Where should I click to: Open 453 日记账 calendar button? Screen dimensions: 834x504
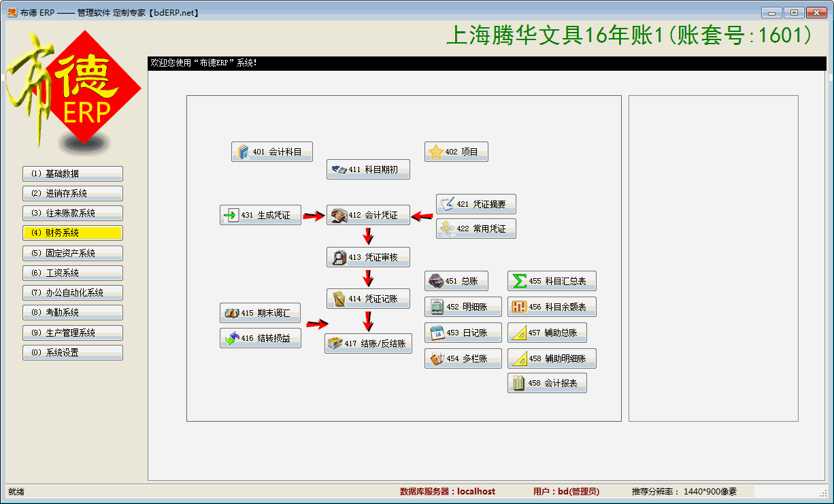463,333
